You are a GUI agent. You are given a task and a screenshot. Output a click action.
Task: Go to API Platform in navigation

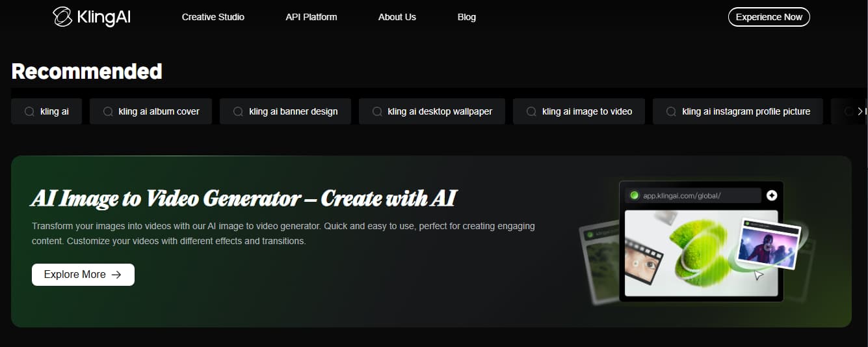point(311,17)
